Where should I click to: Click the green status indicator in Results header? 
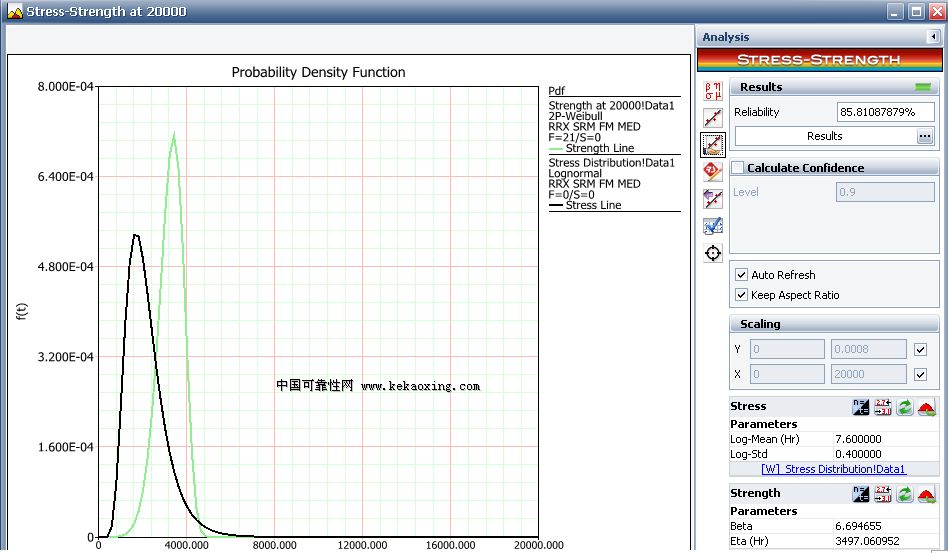pos(923,87)
